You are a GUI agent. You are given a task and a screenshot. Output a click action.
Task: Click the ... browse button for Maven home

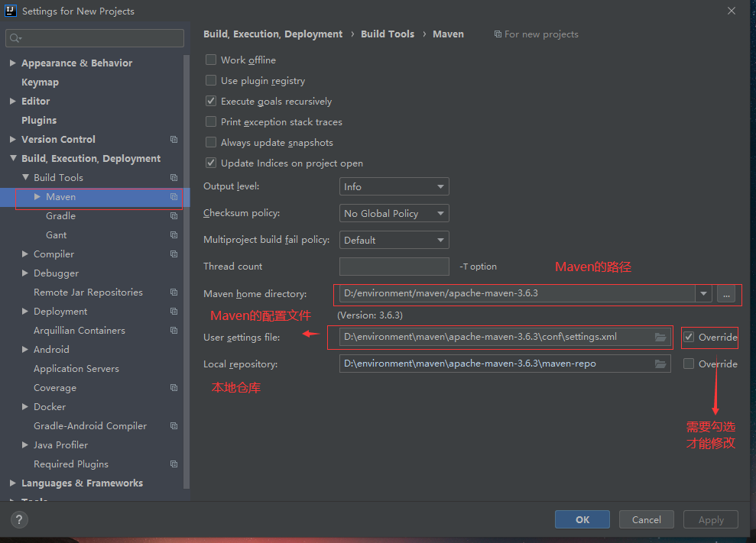tap(726, 293)
